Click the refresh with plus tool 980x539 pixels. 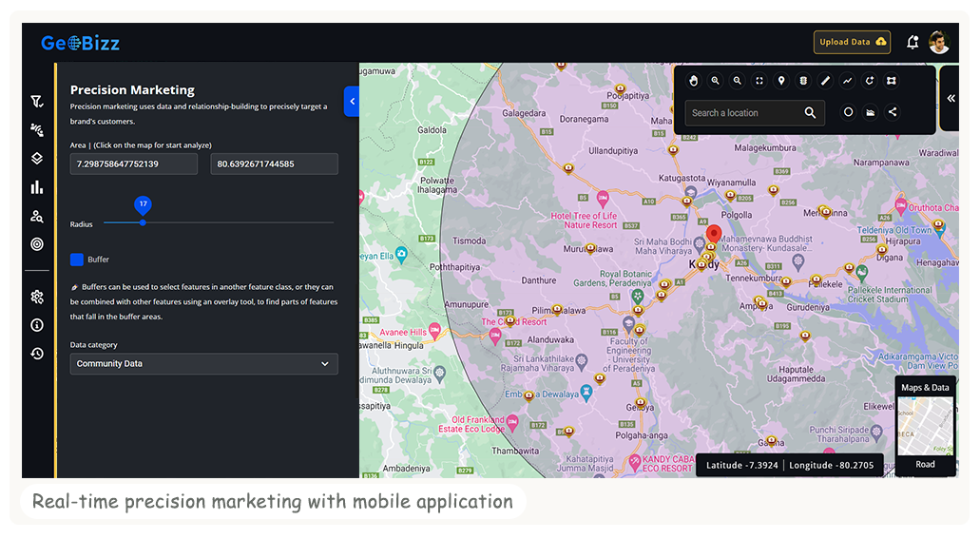870,81
